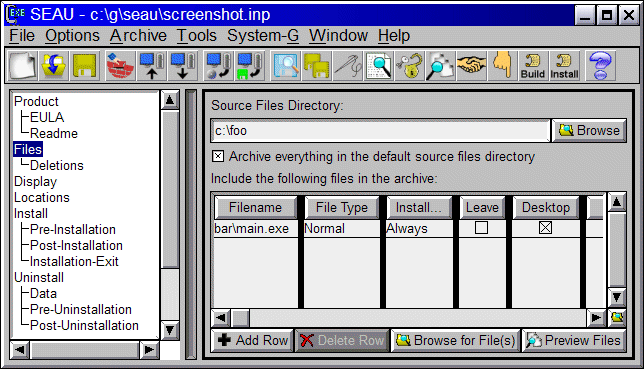
Task: Open a file with the folder arrow icon
Action: pos(54,66)
